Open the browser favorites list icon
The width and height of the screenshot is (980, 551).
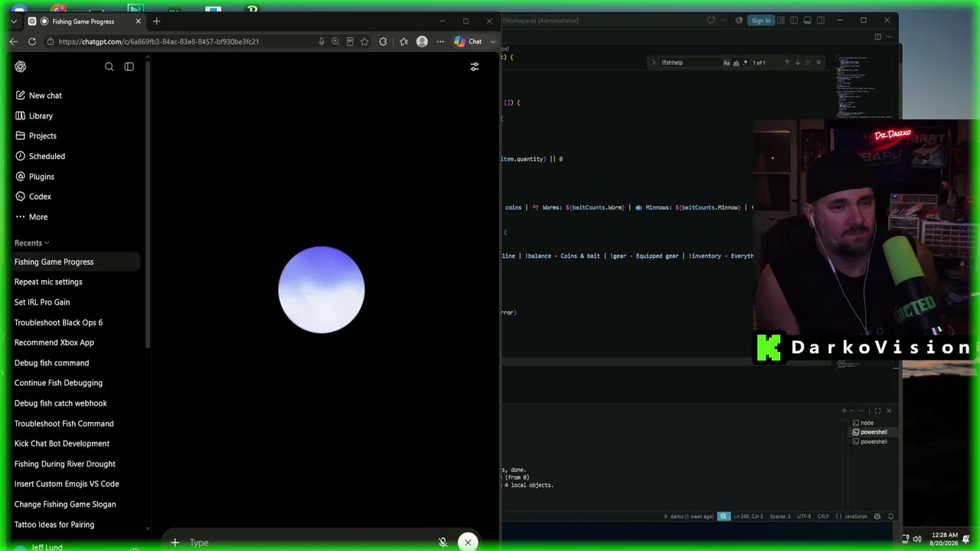[403, 41]
